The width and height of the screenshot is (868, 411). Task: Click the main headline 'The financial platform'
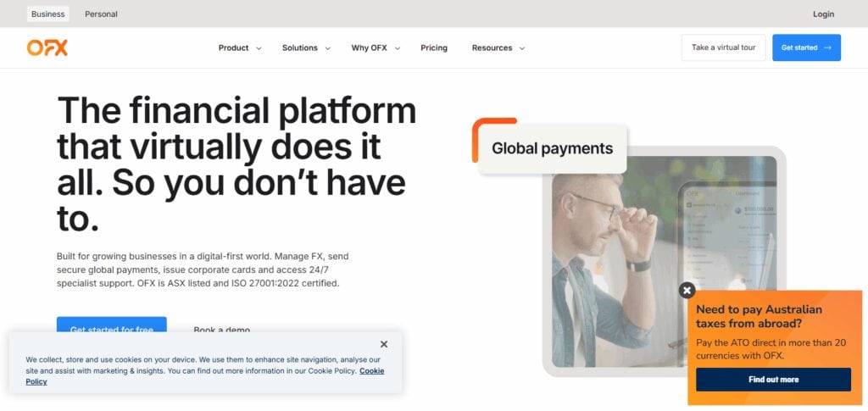tap(236, 164)
